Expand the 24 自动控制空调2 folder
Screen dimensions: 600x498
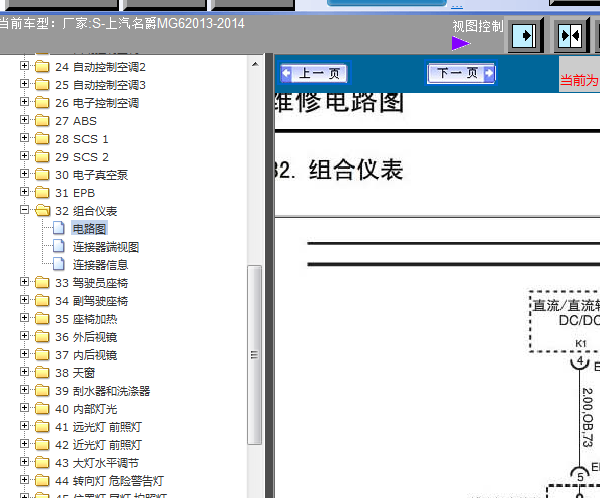coord(24,66)
